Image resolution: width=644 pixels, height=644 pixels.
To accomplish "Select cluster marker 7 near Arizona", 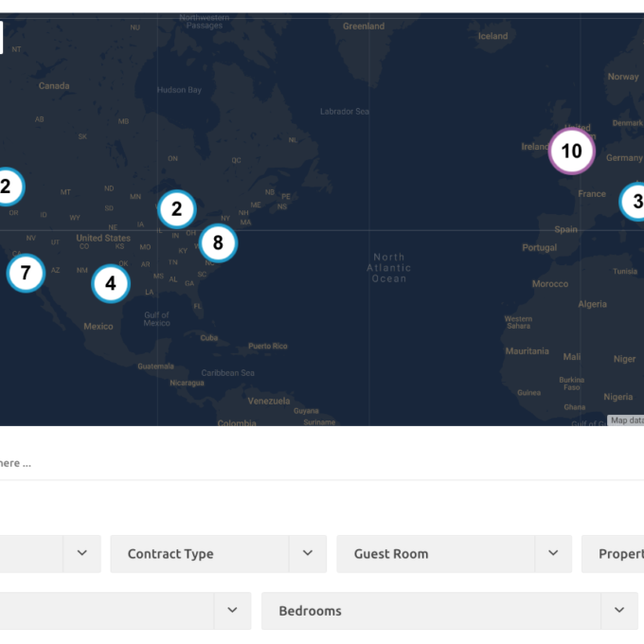I will pos(26,274).
